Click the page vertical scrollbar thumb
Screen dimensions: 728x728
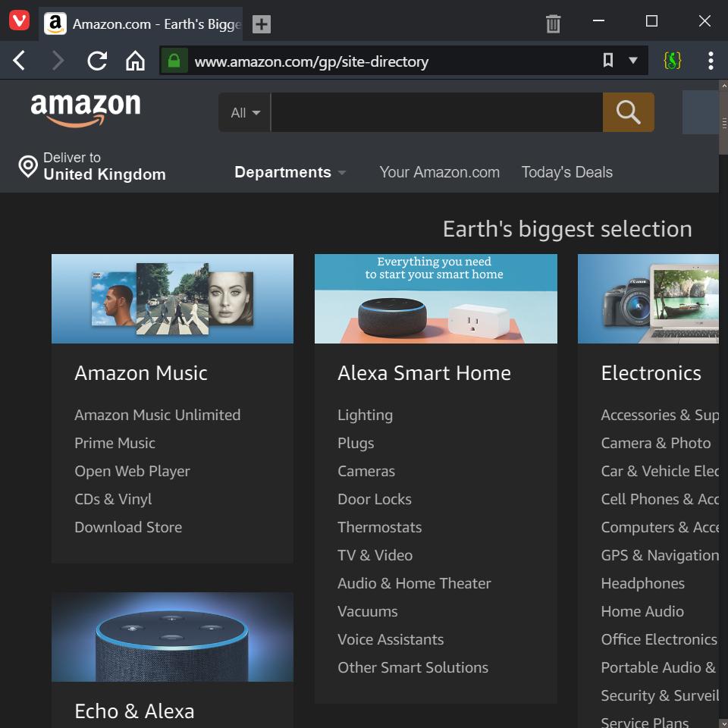pos(723,123)
